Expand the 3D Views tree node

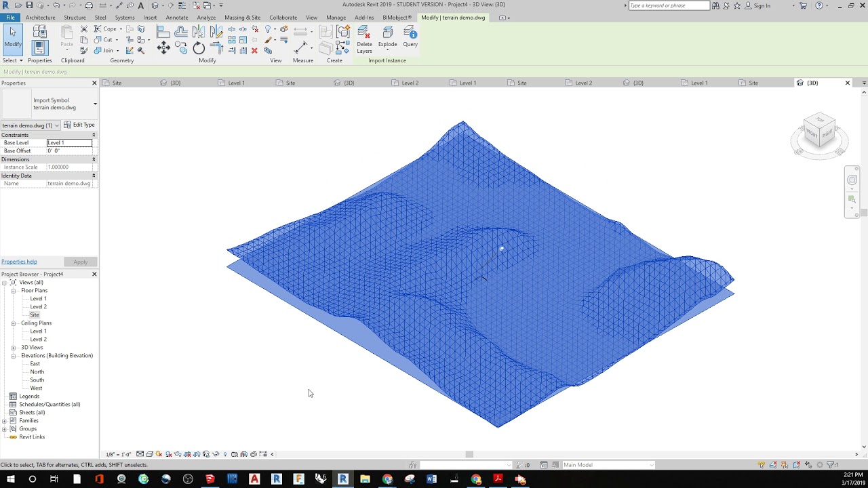(13, 348)
